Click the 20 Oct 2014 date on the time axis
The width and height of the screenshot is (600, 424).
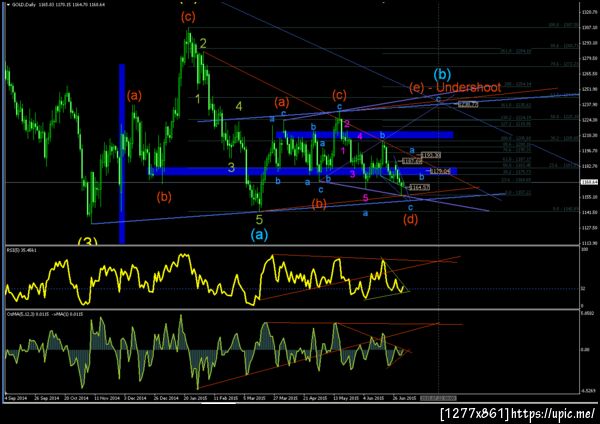tap(76, 398)
